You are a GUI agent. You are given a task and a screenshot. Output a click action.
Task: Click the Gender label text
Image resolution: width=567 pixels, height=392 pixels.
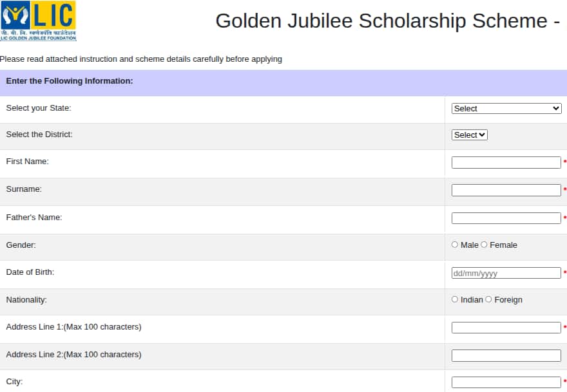(x=21, y=245)
